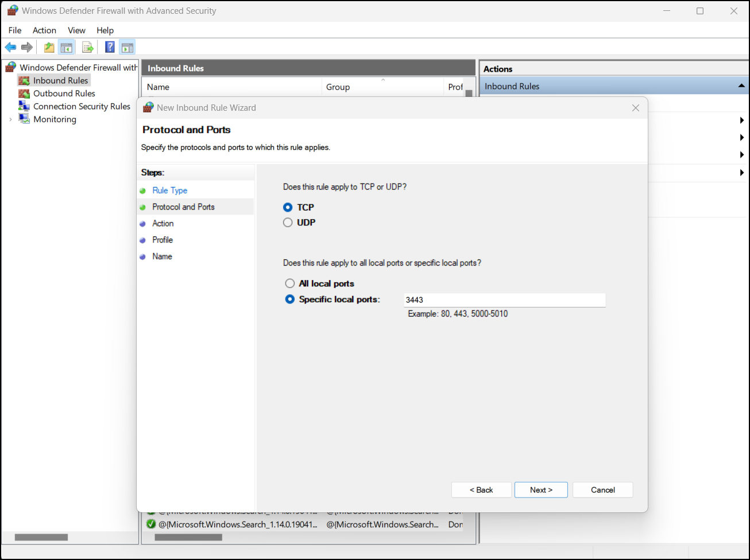Open the File menu

[x=15, y=30]
